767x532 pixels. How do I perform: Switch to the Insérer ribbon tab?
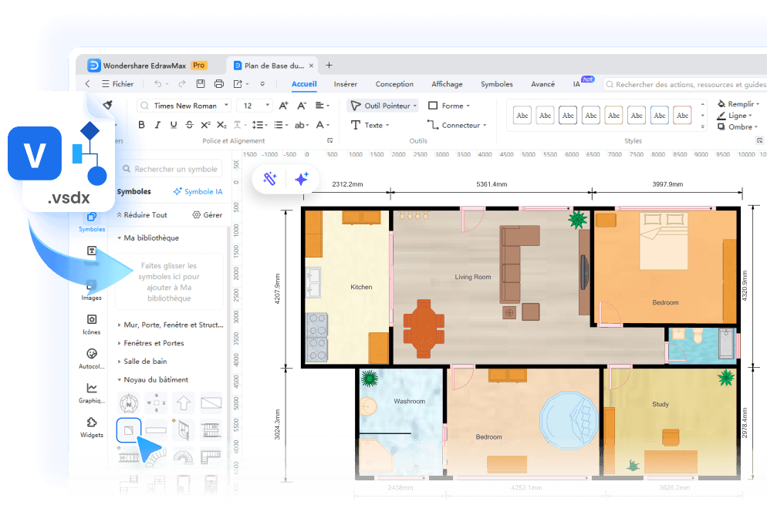[345, 84]
